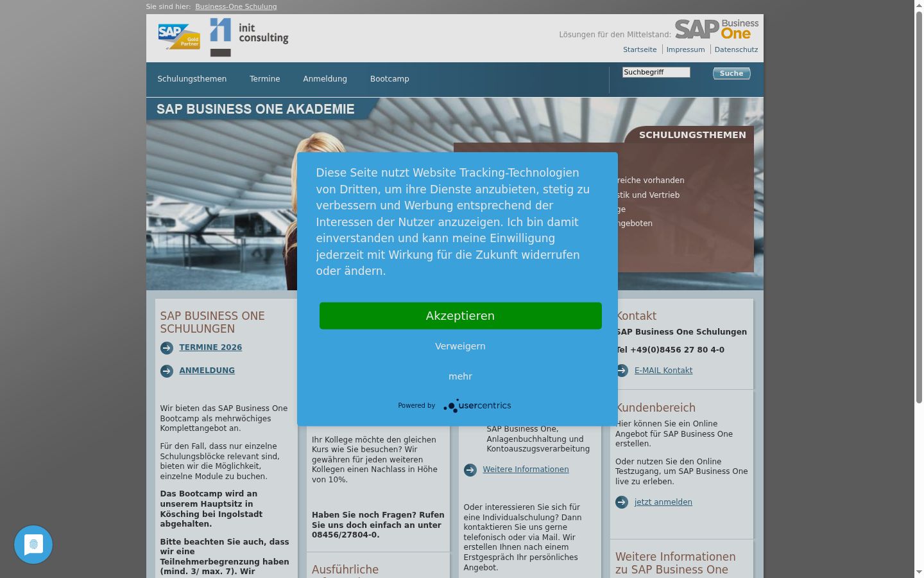The height and width of the screenshot is (578, 924).
Task: Click the scroll-down arrow of the page scrollbar
Action: 919,573
